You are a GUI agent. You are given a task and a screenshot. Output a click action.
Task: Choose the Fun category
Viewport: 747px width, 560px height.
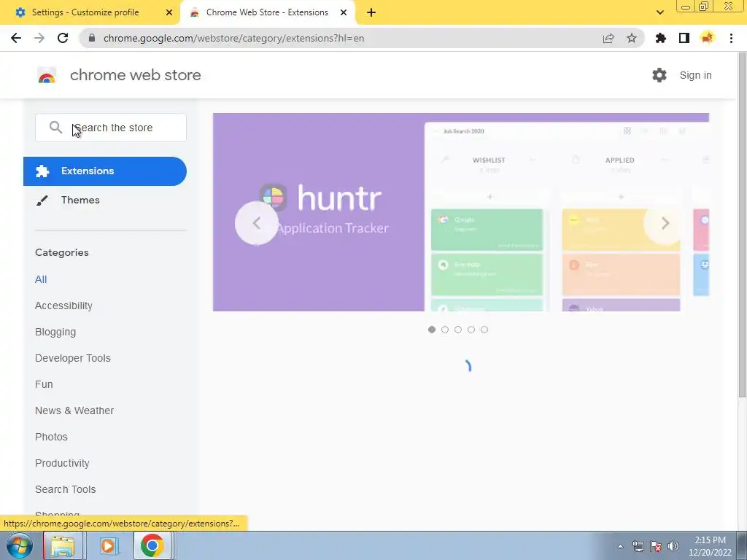44,384
